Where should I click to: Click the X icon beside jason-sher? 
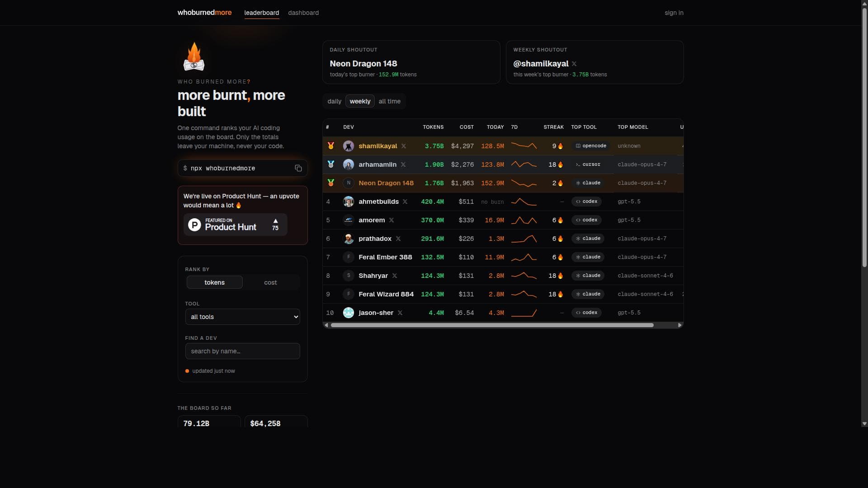point(400,313)
